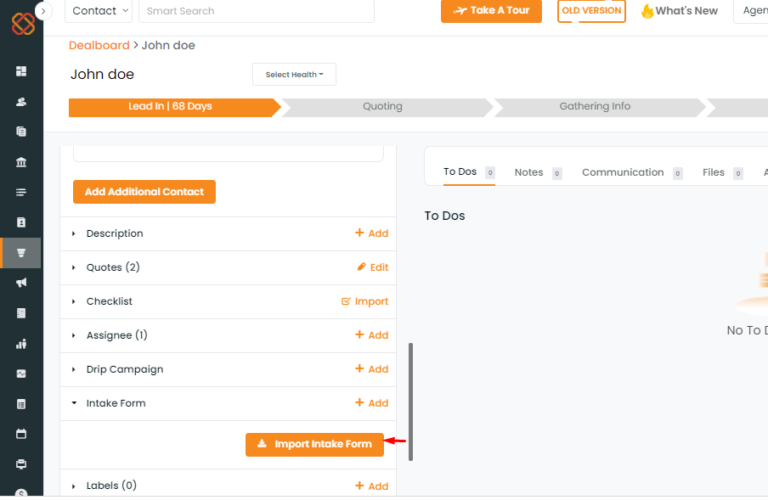The image size is (768, 500).
Task: Open the bank building icon in sidebar
Action: tap(21, 162)
